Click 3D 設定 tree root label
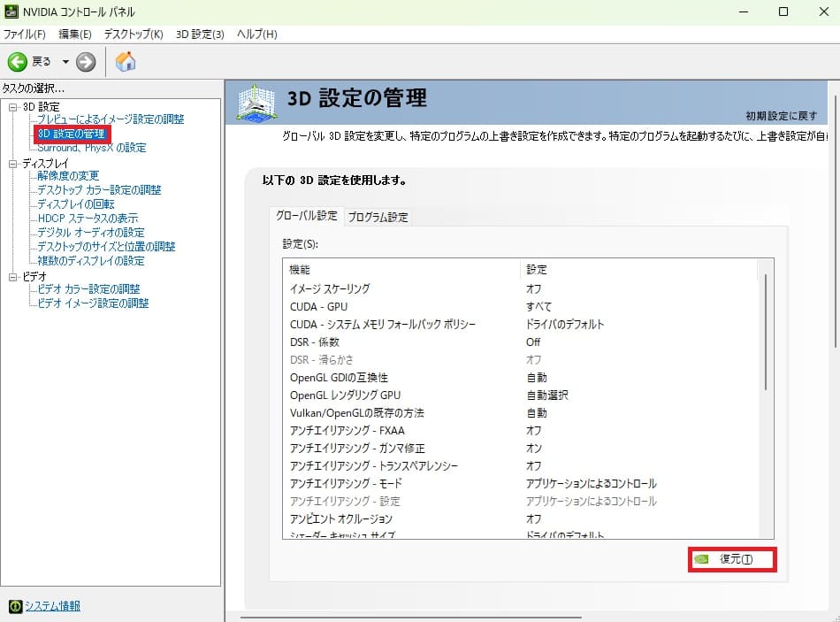The width and height of the screenshot is (840, 622). (42, 107)
